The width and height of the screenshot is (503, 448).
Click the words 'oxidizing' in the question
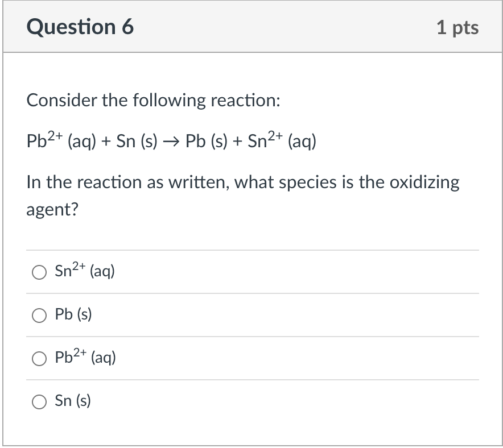pos(424,182)
